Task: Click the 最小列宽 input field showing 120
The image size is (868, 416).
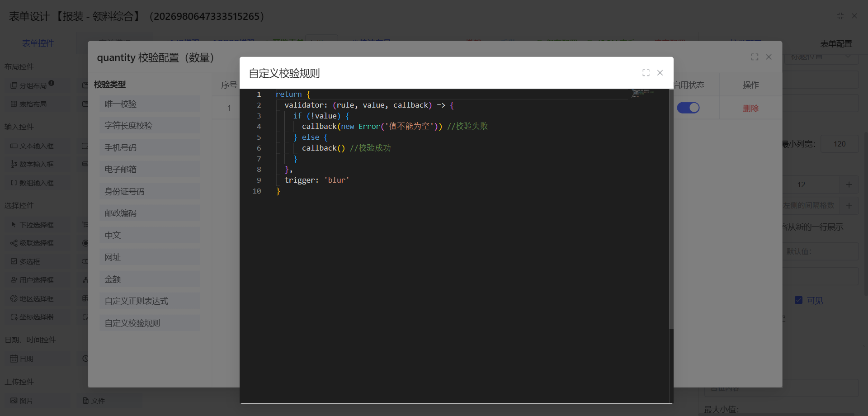Action: (x=839, y=144)
